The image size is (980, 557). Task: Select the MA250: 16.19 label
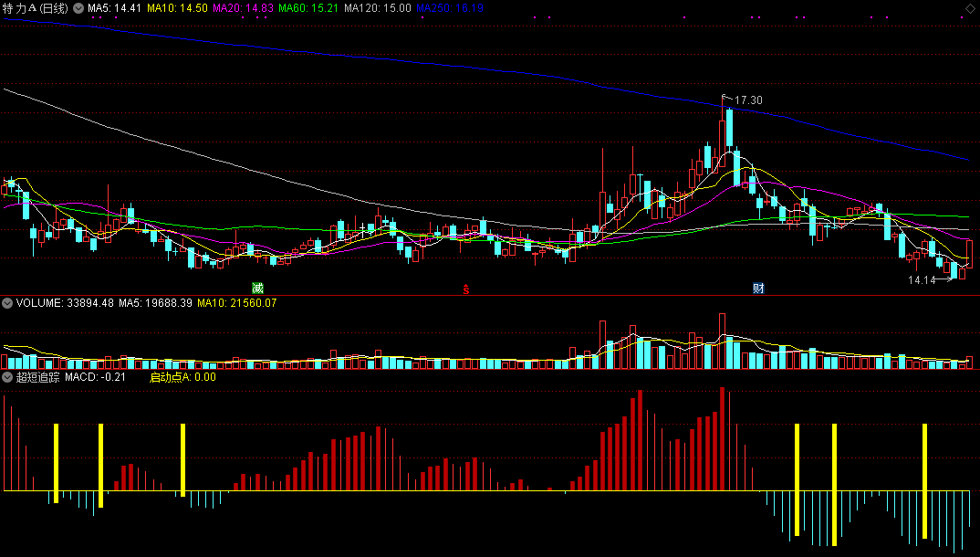[450, 8]
